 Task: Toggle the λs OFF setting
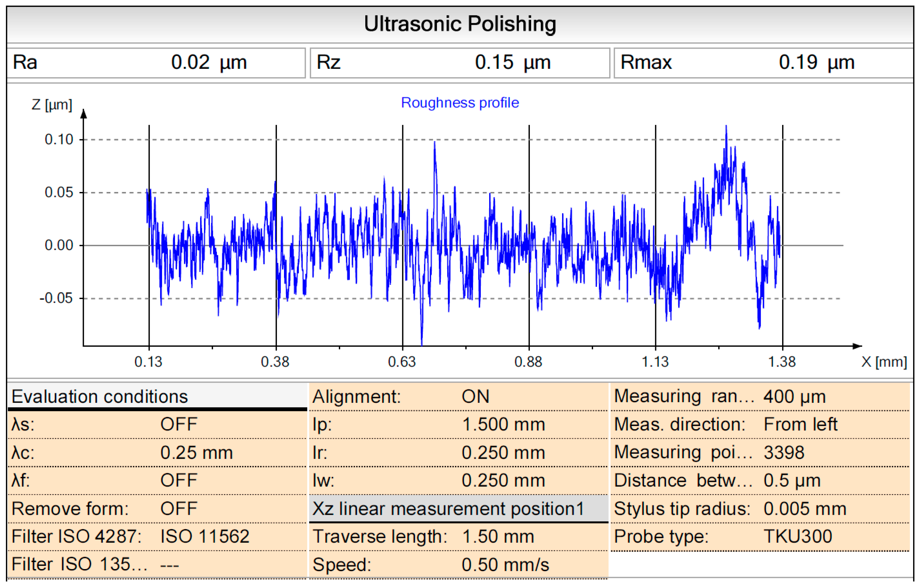(179, 425)
